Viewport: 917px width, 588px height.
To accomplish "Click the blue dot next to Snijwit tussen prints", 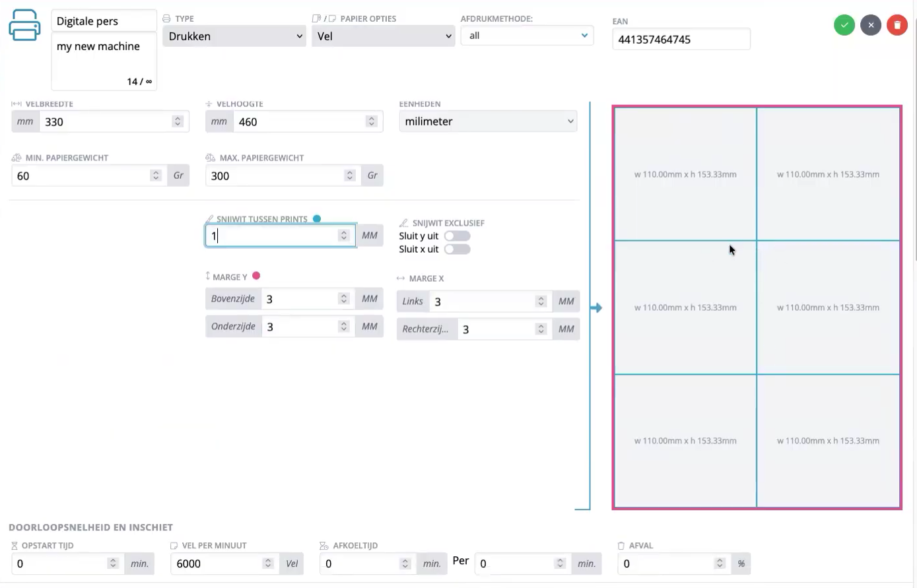I will click(x=317, y=218).
